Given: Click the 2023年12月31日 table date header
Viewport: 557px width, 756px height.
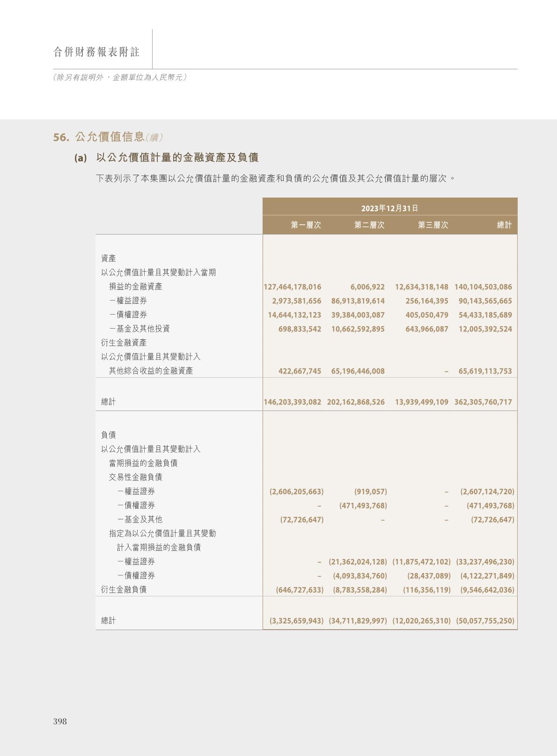Looking at the screenshot, I should click(389, 208).
